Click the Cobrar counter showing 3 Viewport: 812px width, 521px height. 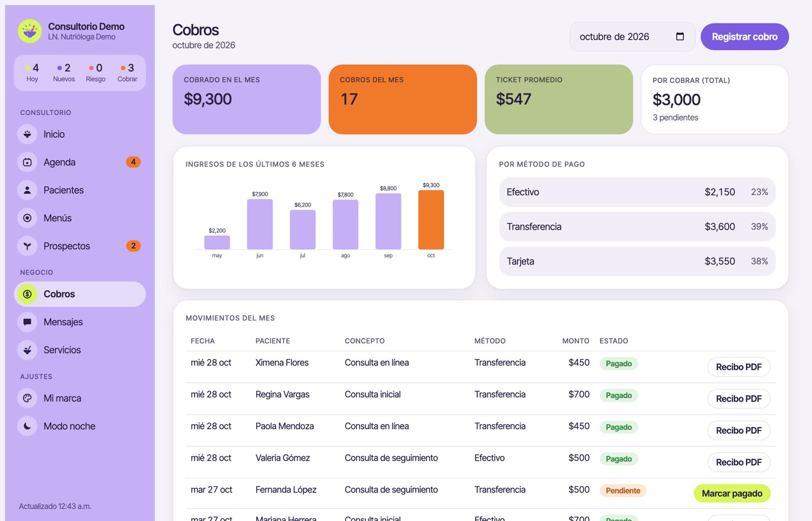click(x=127, y=73)
